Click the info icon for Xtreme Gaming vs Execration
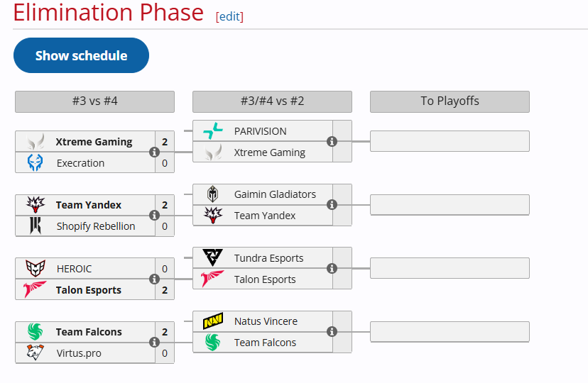The image size is (588, 383). [154, 152]
